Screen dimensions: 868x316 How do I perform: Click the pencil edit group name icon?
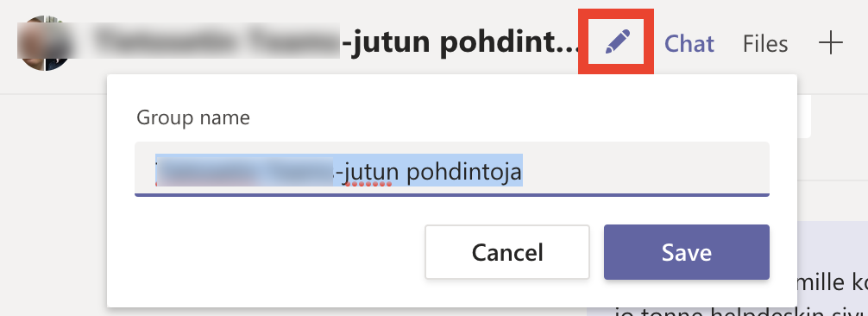[x=617, y=42]
